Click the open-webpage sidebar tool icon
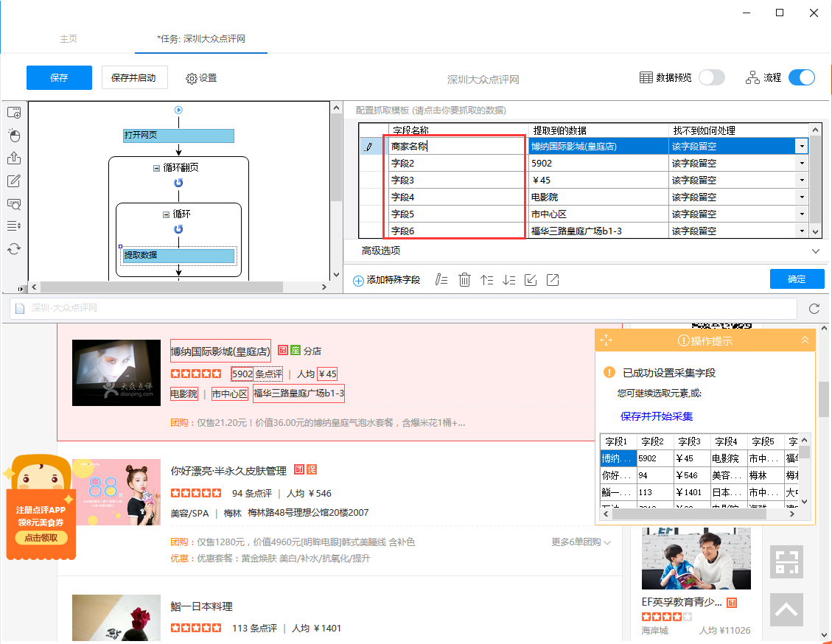This screenshot has height=644, width=832. point(14,113)
